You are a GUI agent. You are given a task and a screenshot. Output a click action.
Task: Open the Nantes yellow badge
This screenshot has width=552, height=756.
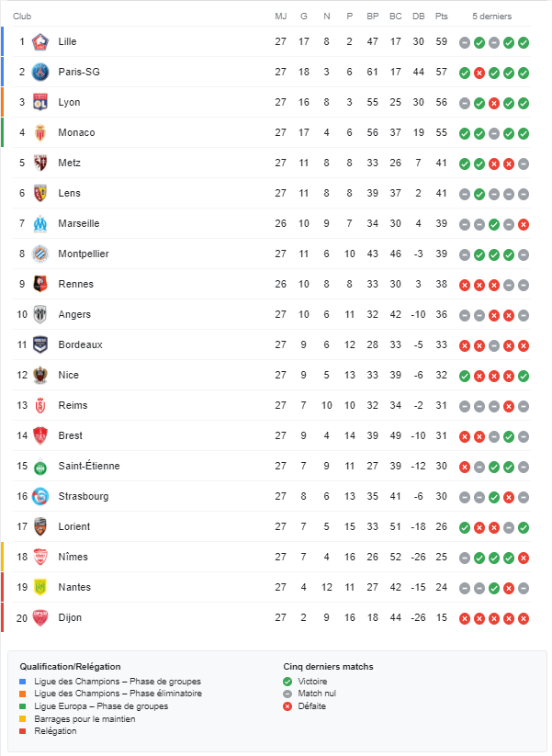tap(40, 587)
